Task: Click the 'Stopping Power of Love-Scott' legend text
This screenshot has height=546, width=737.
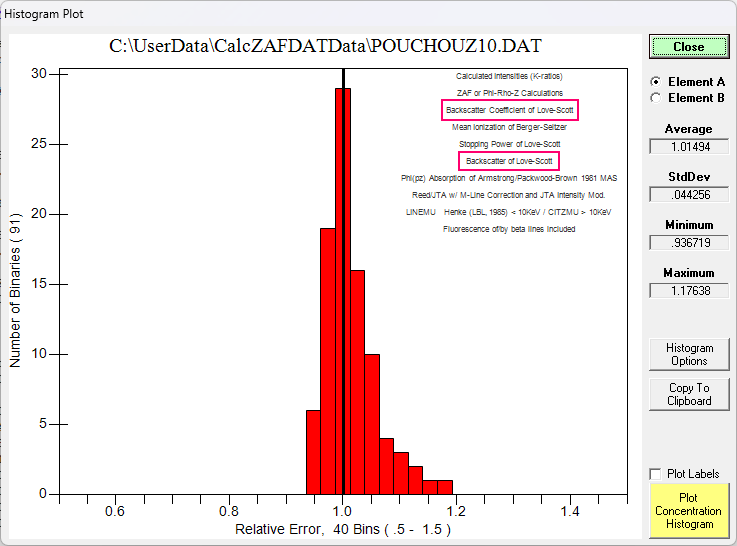Action: coord(509,144)
